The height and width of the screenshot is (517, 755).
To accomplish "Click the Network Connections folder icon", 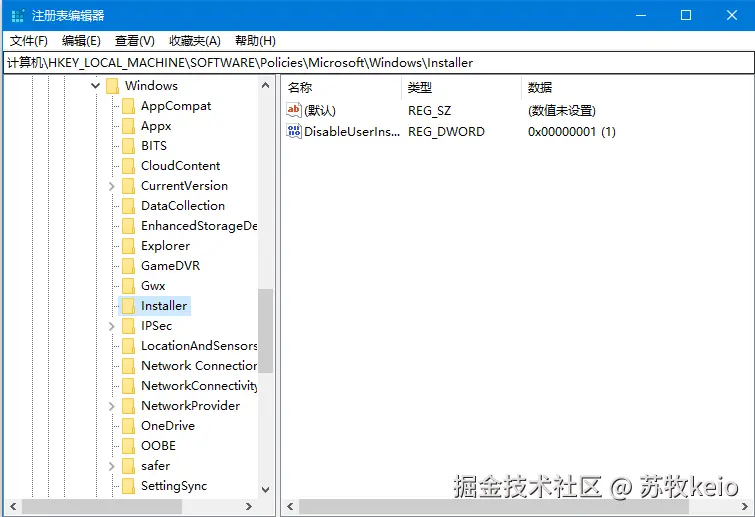I will coord(129,366).
